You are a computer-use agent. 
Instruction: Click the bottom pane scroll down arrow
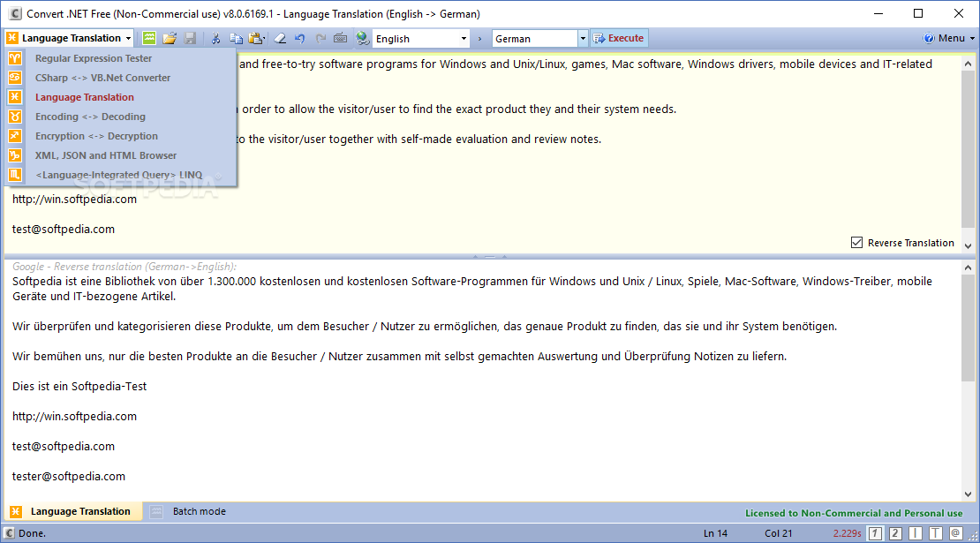tap(969, 494)
